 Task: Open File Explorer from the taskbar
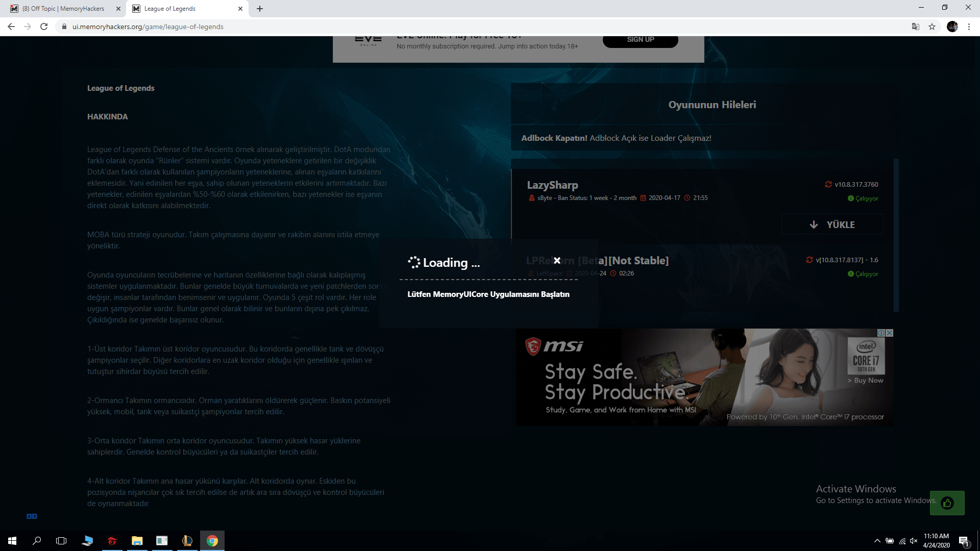pos(137,541)
